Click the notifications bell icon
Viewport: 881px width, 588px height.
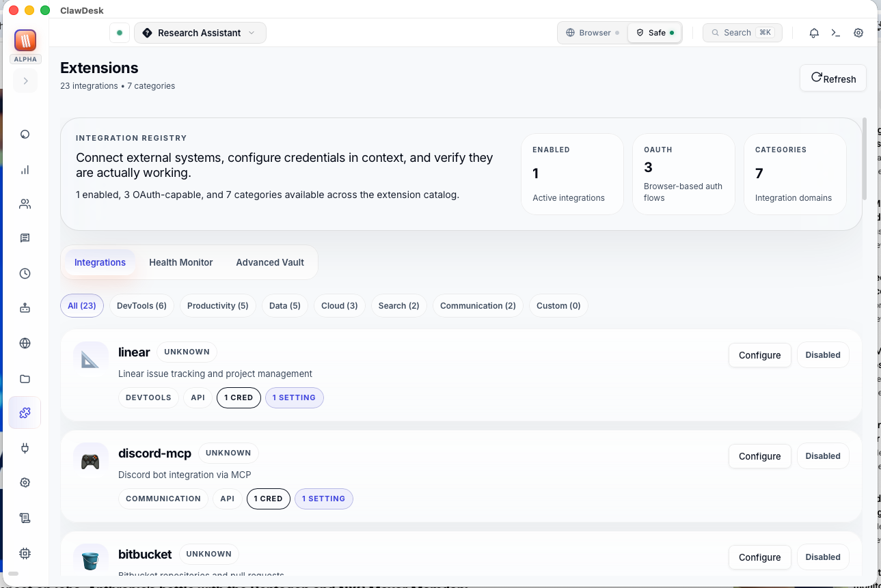click(x=813, y=32)
